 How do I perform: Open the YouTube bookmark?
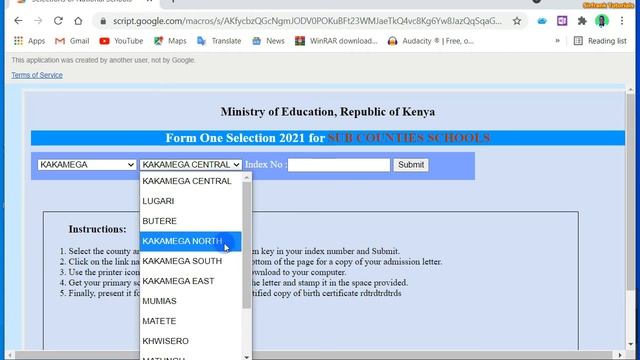click(x=121, y=41)
